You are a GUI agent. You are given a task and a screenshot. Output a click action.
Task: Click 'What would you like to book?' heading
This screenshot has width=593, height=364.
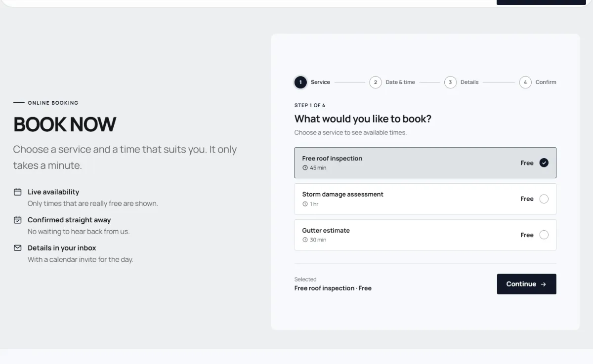(363, 119)
